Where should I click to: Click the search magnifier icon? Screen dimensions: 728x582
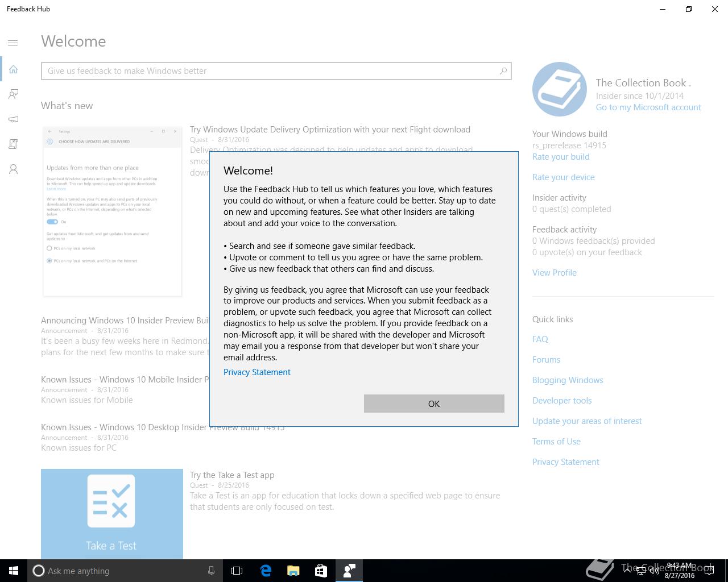click(x=503, y=71)
